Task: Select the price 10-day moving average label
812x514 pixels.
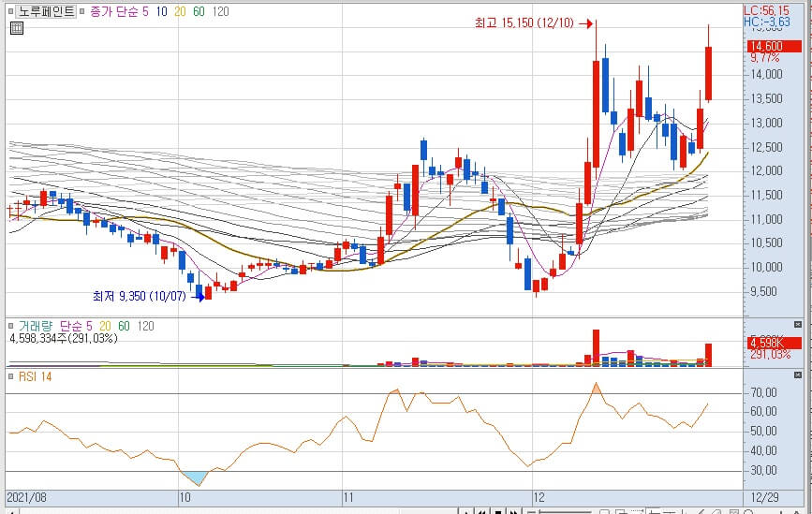Action: (x=162, y=11)
